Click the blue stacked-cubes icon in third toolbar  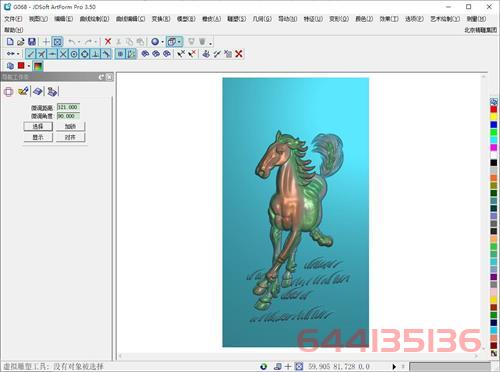pos(10,66)
